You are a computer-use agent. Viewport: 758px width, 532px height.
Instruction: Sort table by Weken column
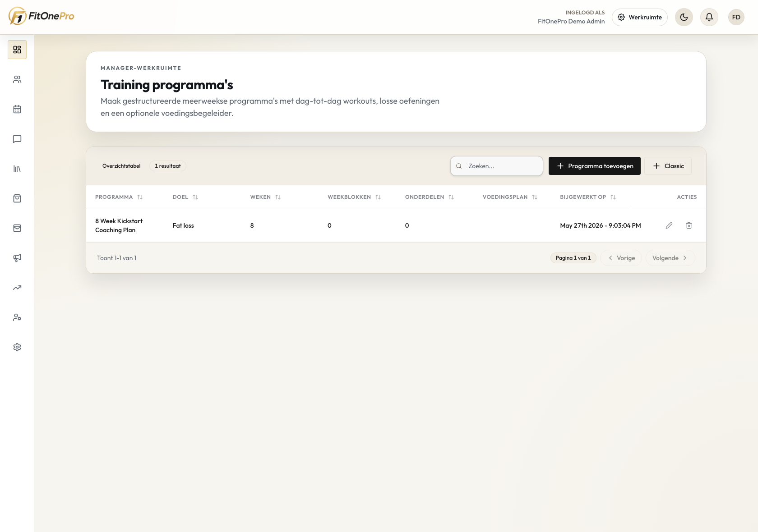(x=265, y=197)
